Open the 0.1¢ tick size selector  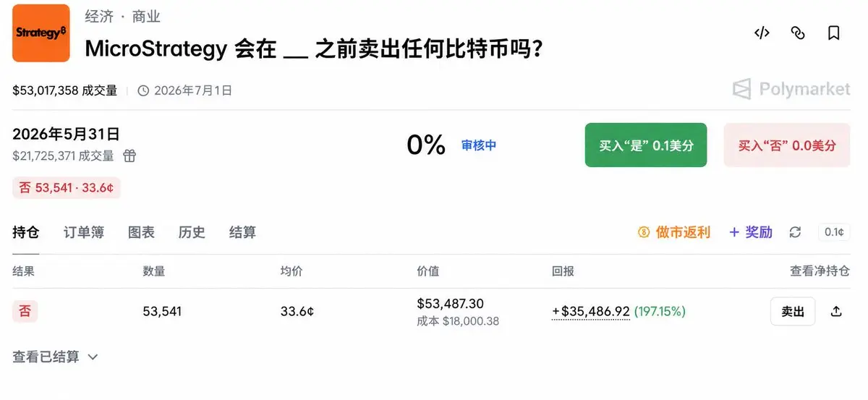coord(834,232)
